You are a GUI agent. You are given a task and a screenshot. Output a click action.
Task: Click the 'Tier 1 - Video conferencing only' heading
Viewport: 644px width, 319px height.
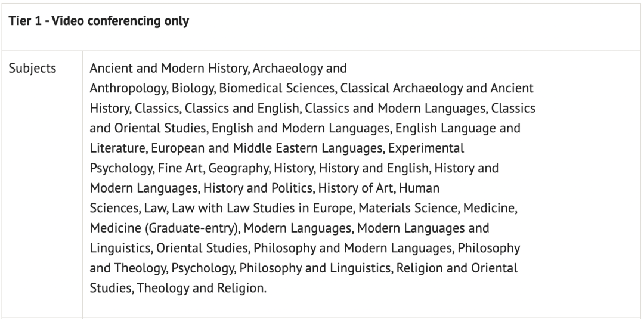pos(98,21)
